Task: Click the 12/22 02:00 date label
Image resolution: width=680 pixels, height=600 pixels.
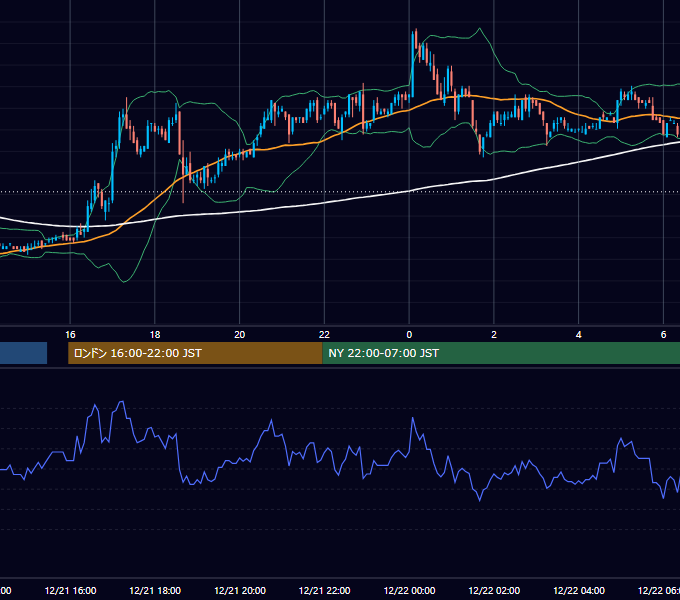Action: pyautogui.click(x=494, y=590)
